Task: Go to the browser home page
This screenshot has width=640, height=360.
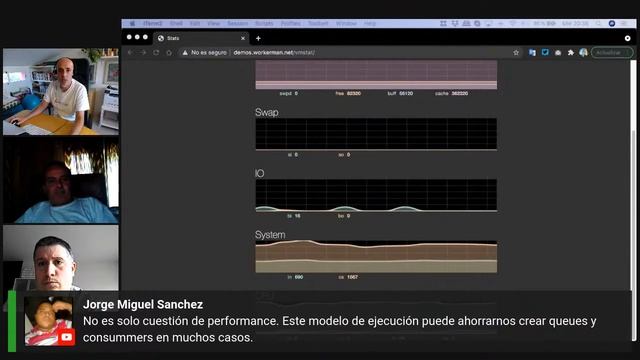Action: tap(169, 52)
